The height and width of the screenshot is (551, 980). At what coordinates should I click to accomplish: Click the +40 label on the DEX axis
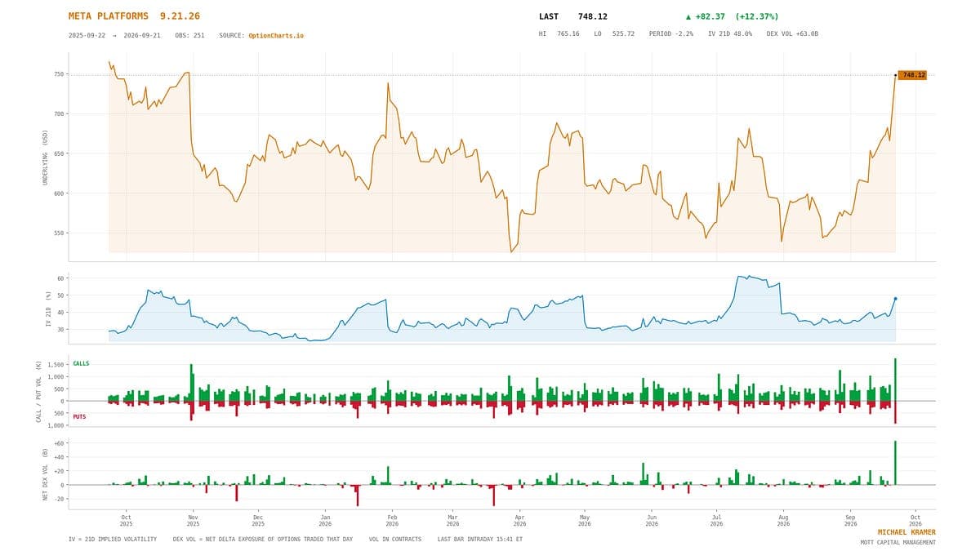click(59, 457)
